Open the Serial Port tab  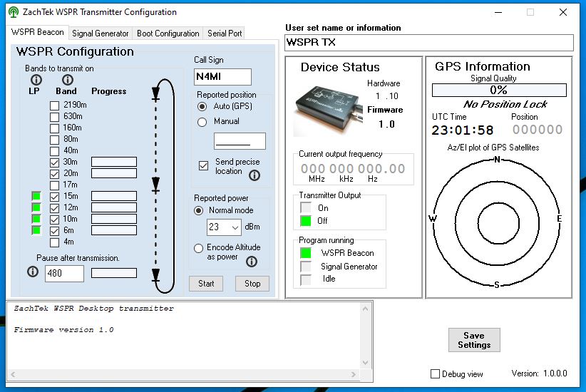tap(225, 33)
